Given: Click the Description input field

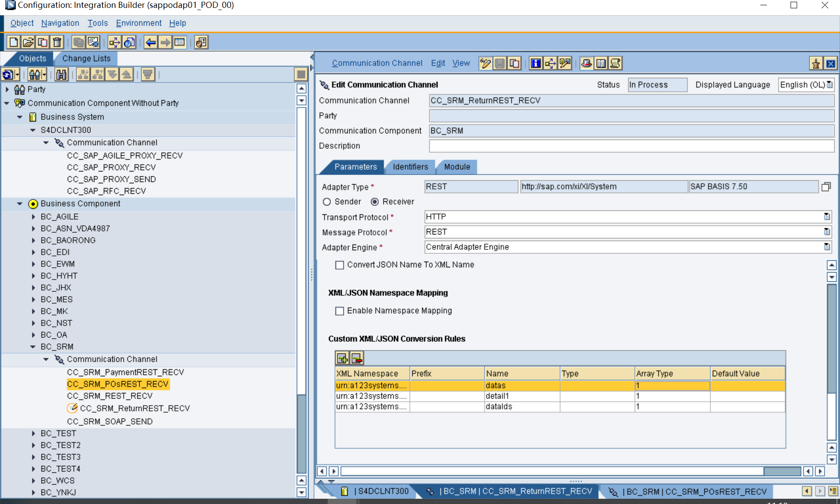Looking at the screenshot, I should [x=631, y=146].
